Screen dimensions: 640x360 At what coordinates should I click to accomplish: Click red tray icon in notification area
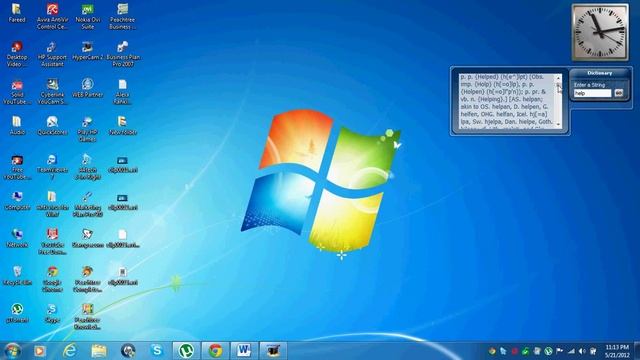click(x=515, y=351)
